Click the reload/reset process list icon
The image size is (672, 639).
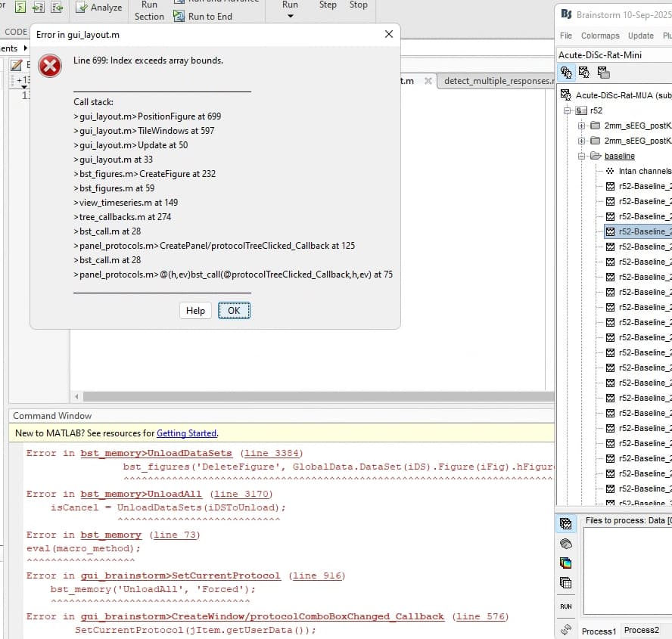565,629
